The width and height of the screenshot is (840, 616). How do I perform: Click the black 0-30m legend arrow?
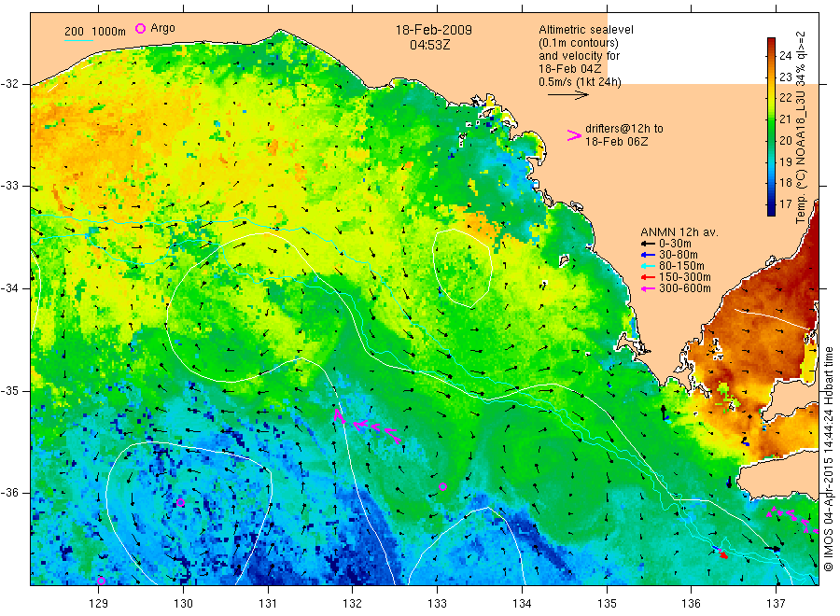click(x=649, y=244)
